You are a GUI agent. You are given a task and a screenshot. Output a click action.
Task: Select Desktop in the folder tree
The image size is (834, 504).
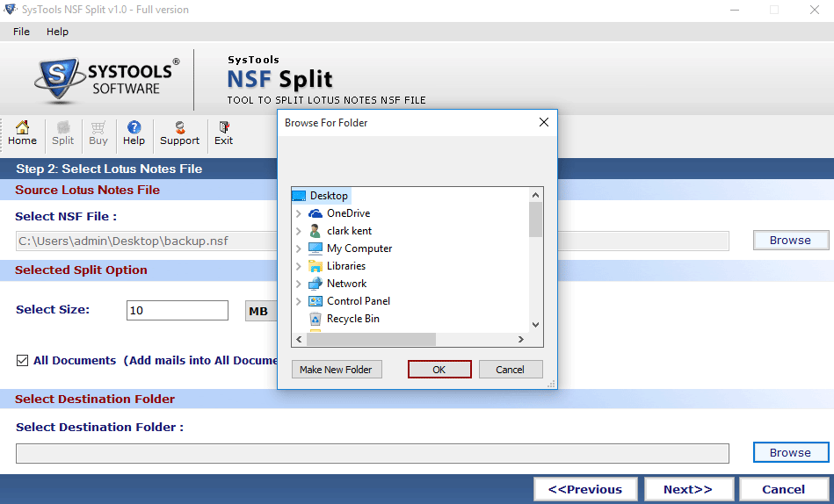[329, 196]
